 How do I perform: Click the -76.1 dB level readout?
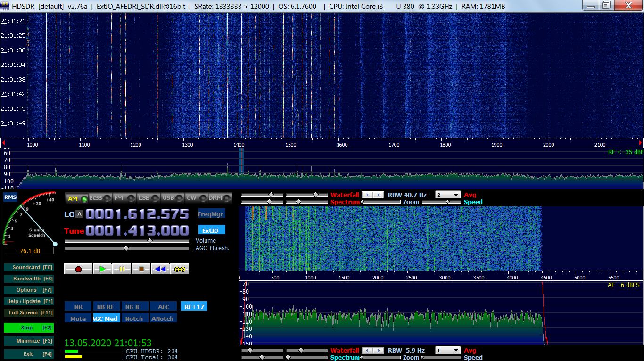click(29, 251)
